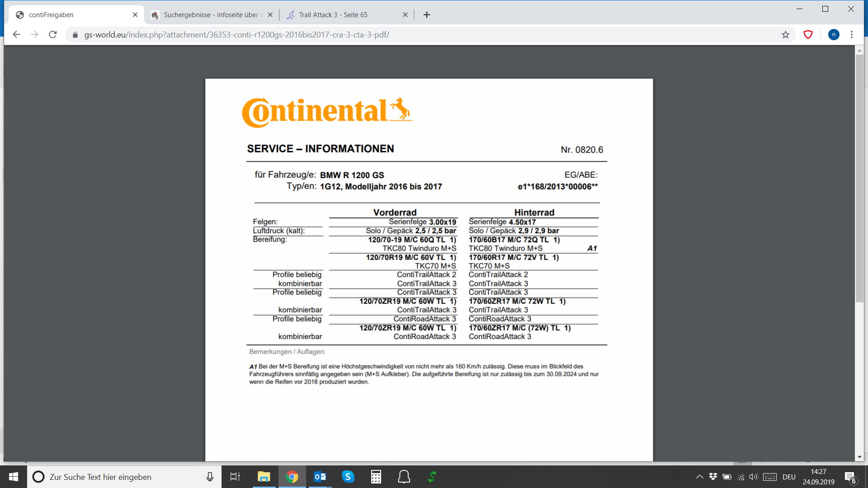
Task: Toggle the volume speaker icon
Action: pos(753,477)
